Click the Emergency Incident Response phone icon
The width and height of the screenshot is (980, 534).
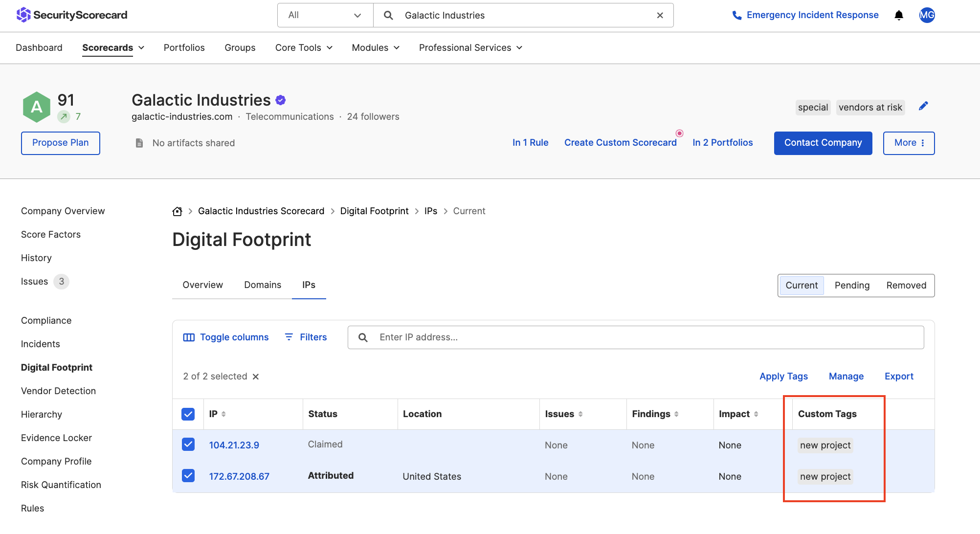click(x=736, y=15)
